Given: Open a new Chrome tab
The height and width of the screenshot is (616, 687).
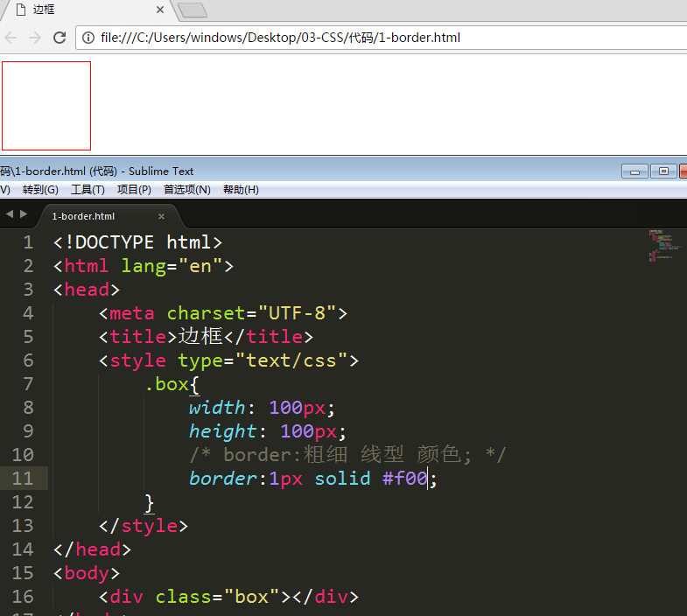Looking at the screenshot, I should pos(192,10).
